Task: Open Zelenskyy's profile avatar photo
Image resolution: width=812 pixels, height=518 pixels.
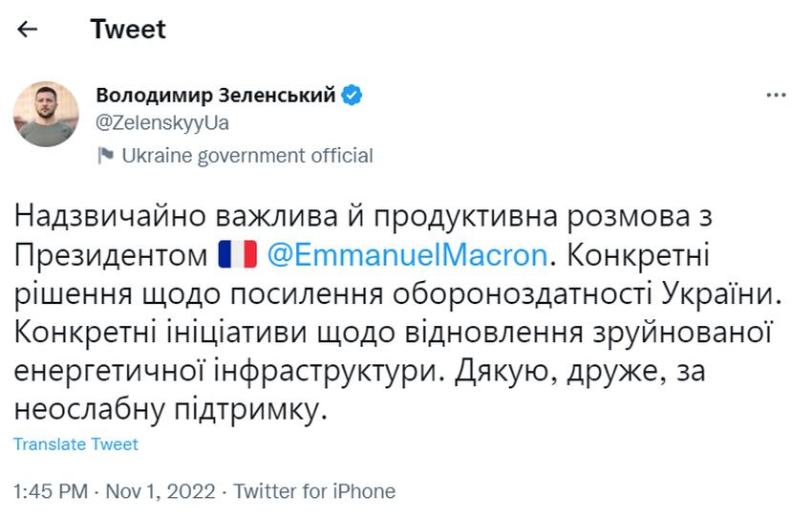Action: (x=45, y=115)
